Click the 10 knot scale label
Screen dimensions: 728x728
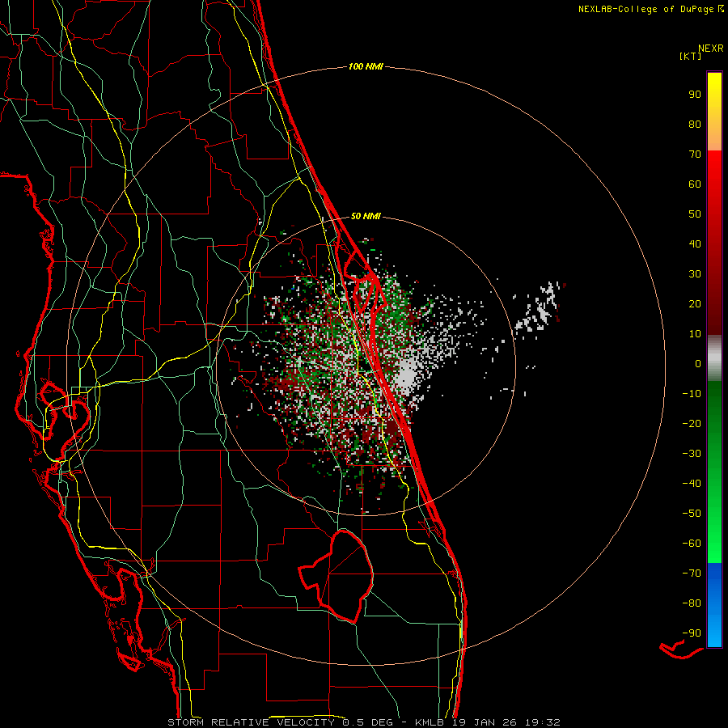click(x=695, y=334)
